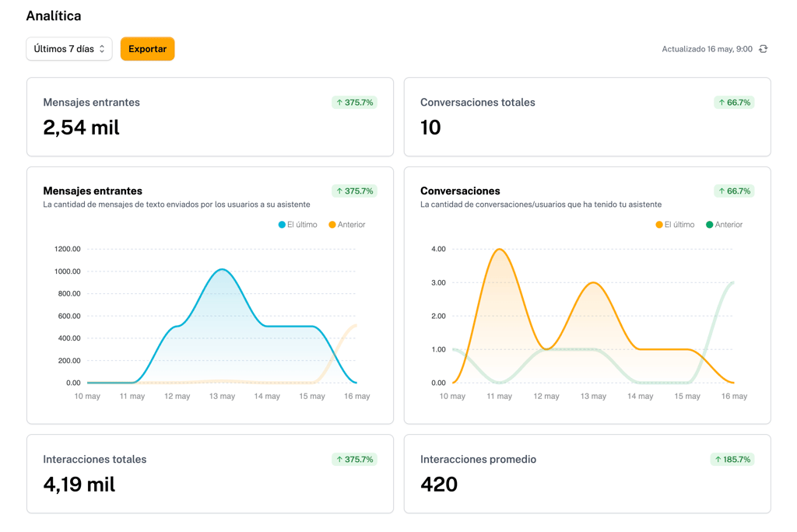The width and height of the screenshot is (797, 532).
Task: Click the Actualizado 16 may, 9:00 text
Action: (707, 49)
